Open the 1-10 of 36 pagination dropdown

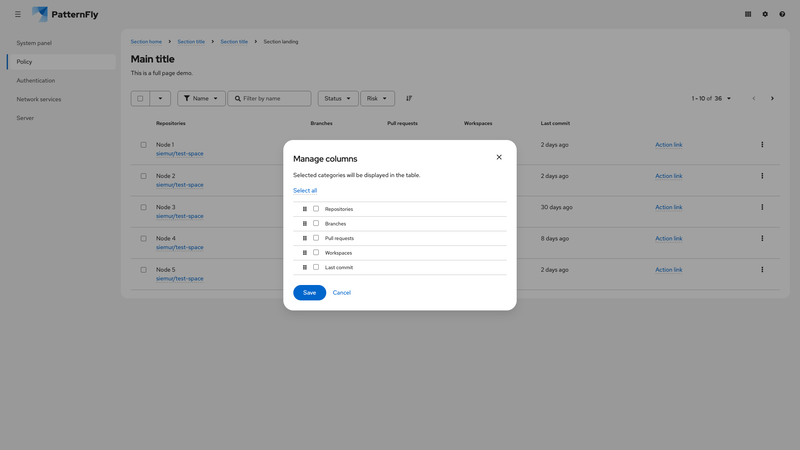click(711, 98)
